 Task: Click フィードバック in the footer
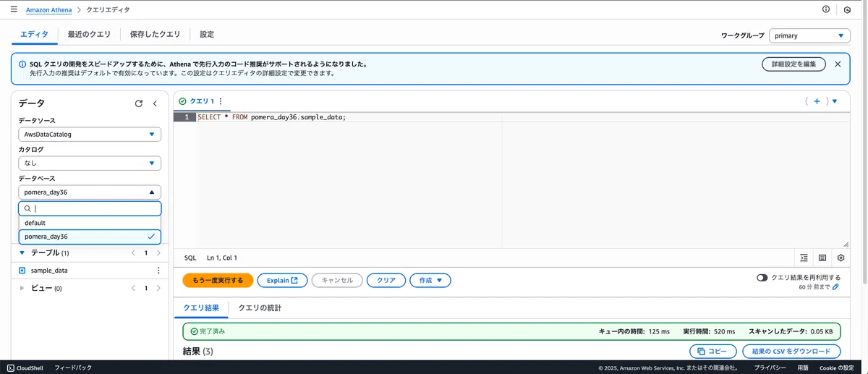(73, 367)
